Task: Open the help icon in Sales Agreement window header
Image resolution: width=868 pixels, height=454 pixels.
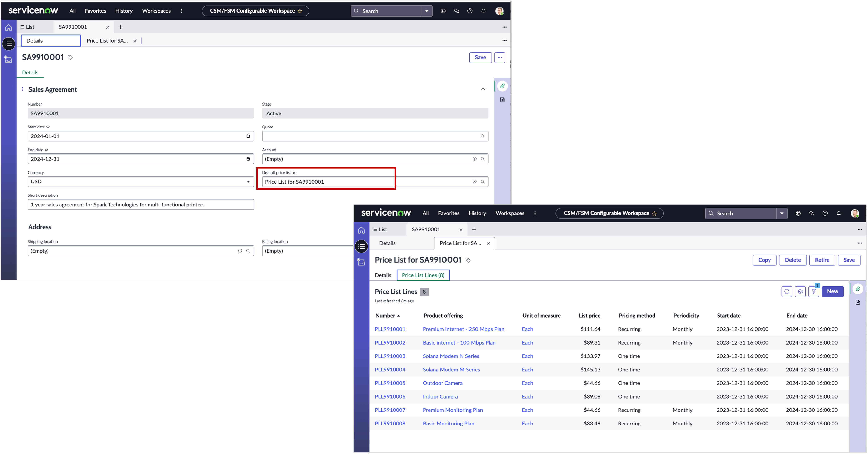Action: (470, 11)
